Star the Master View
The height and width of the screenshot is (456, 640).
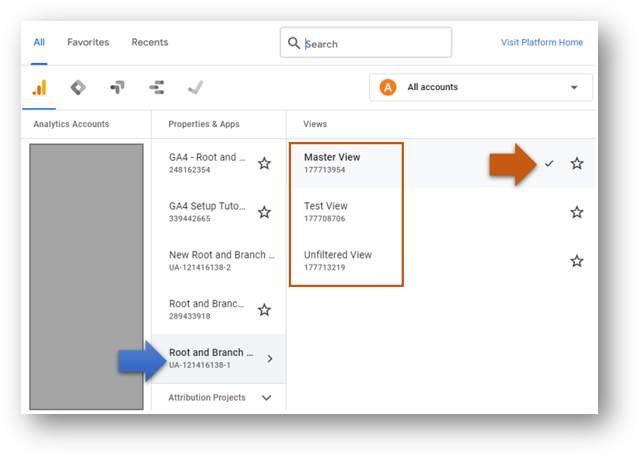(x=577, y=163)
